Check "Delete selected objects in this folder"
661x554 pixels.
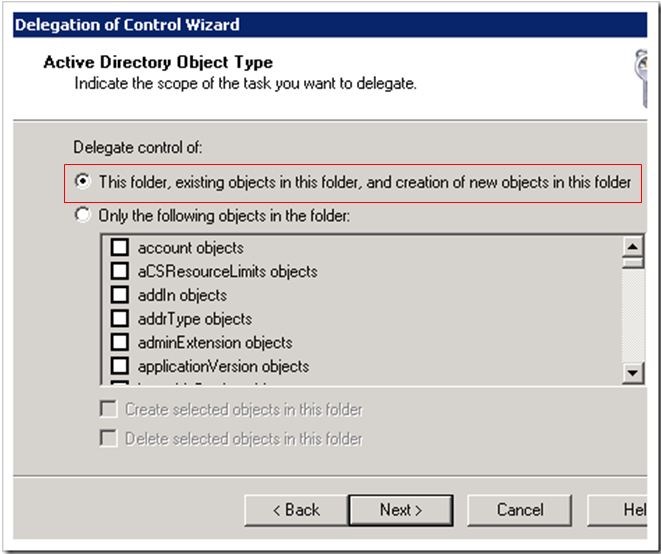click(x=109, y=438)
